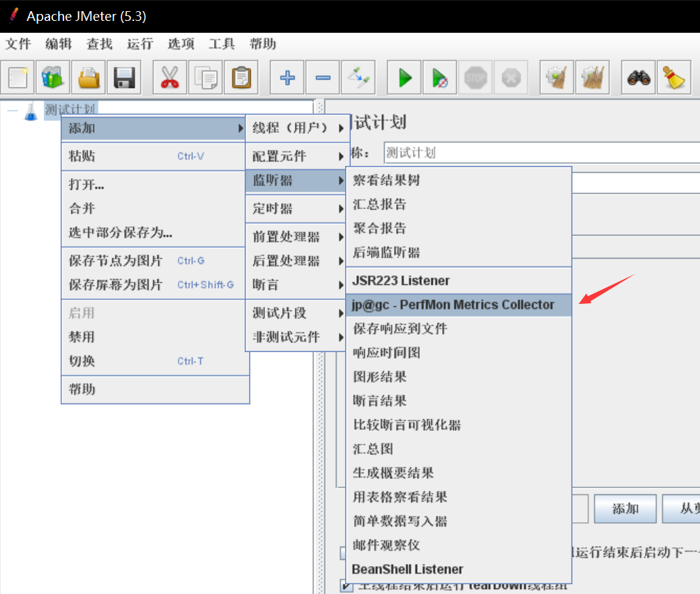Viewport: 700px width, 594px height.
Task: Expand the 后置处理器 submenu
Action: tap(297, 261)
